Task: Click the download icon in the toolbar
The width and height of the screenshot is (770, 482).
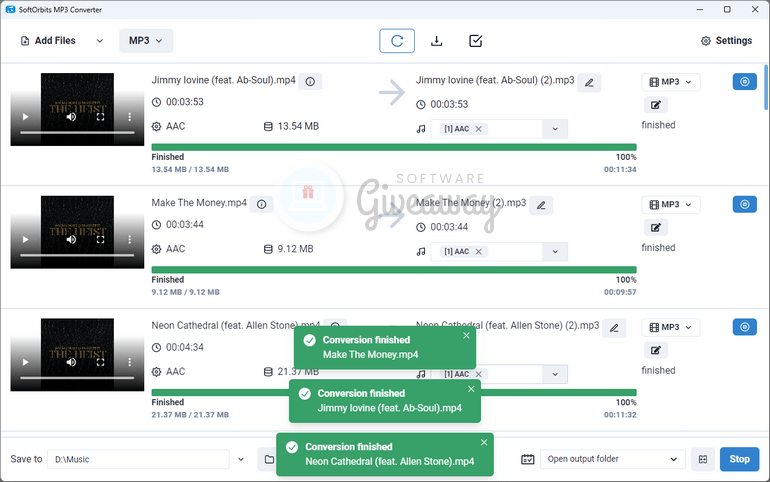Action: (x=437, y=41)
